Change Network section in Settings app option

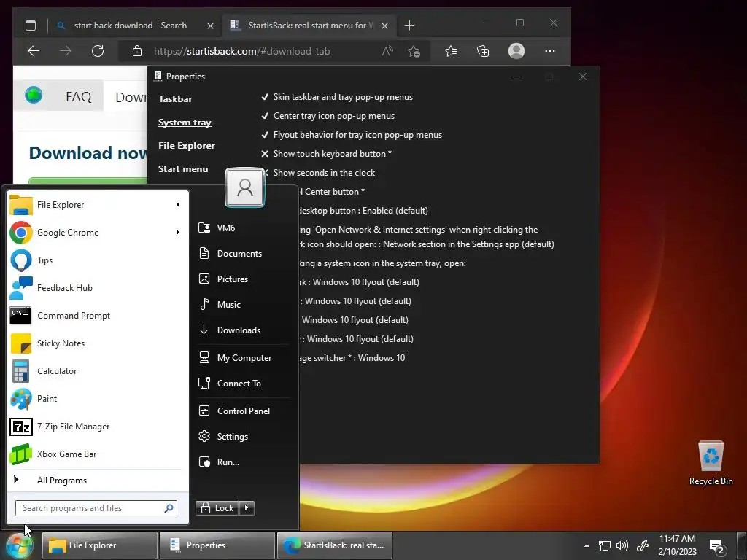pos(426,237)
